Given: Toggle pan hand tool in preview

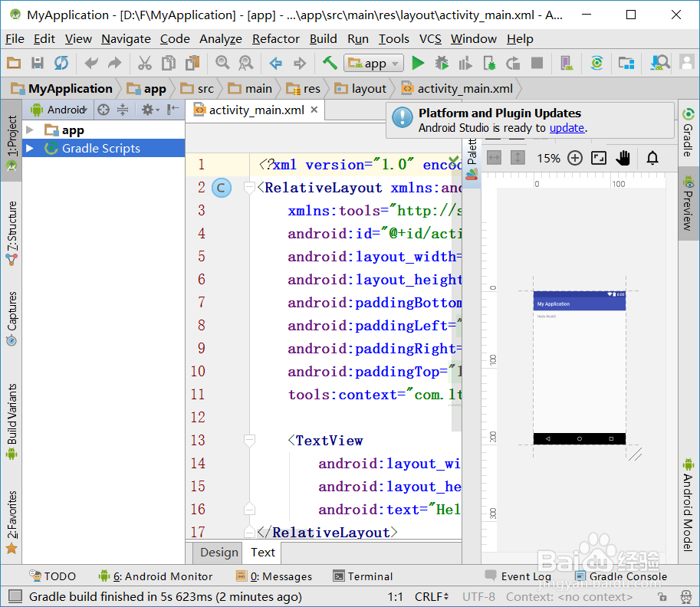Looking at the screenshot, I should [623, 158].
